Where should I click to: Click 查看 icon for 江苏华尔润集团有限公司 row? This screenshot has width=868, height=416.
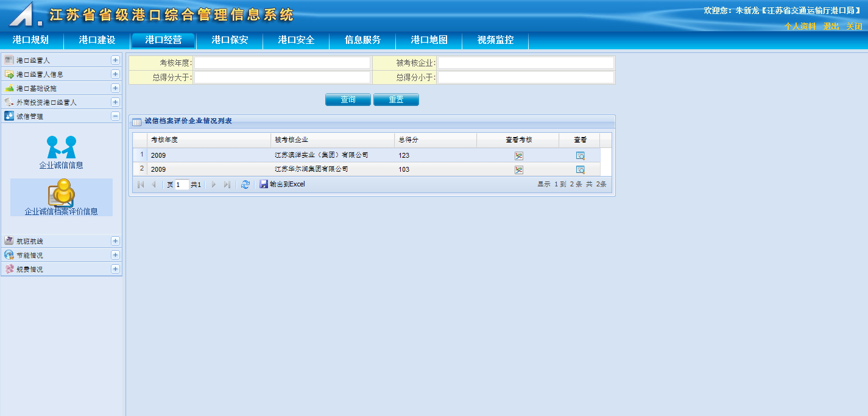pyautogui.click(x=580, y=170)
